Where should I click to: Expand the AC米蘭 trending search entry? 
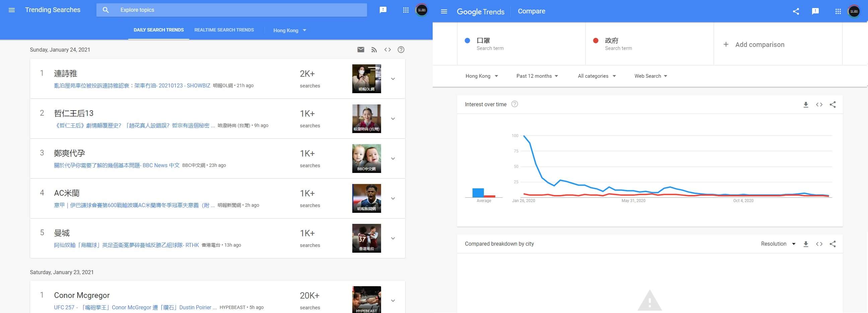coord(393,199)
